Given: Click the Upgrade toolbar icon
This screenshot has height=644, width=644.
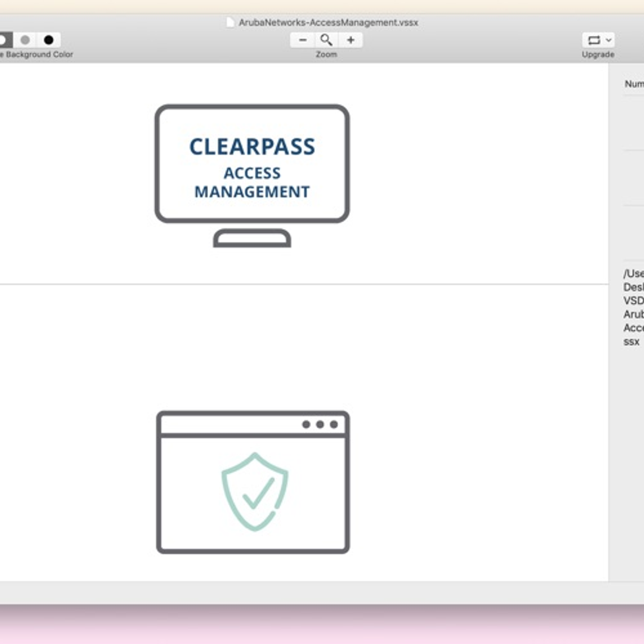Looking at the screenshot, I should point(594,40).
